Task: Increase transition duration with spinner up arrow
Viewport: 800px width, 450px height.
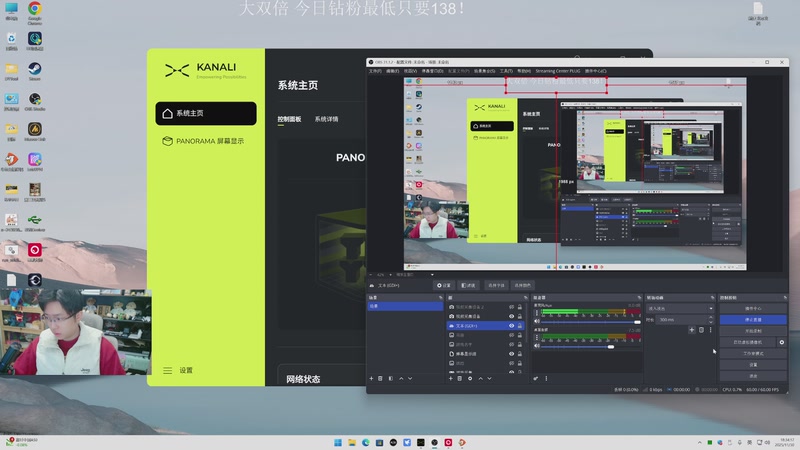Action: coord(711,317)
